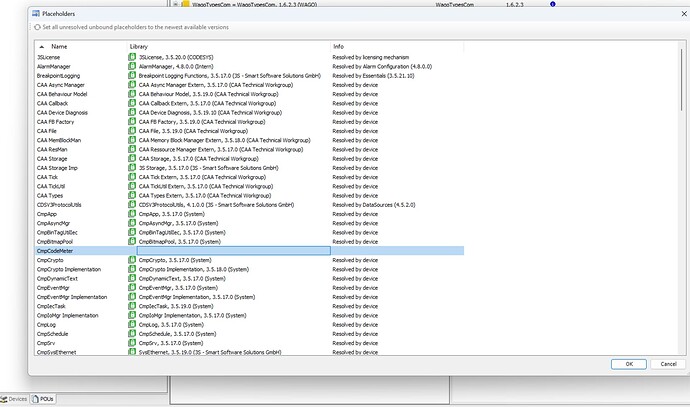Screen dimensions: 690x407
Task: Select the CAA TickUtil placeholder name
Action: pos(51,187)
